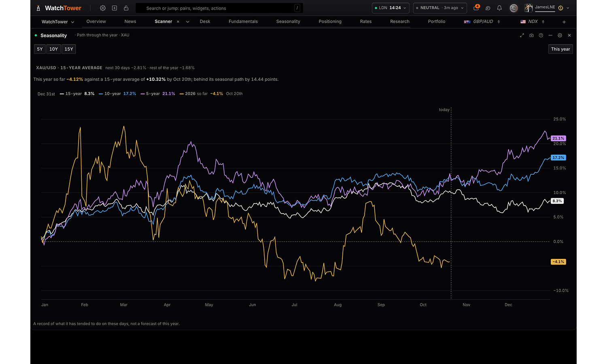The image size is (607, 364).
Task: Expand the Seasonality widget to fullscreen
Action: pyautogui.click(x=522, y=36)
